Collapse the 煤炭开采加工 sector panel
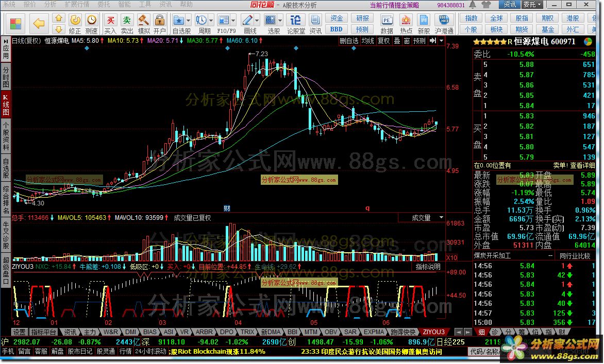The image size is (604, 364). click(x=550, y=255)
